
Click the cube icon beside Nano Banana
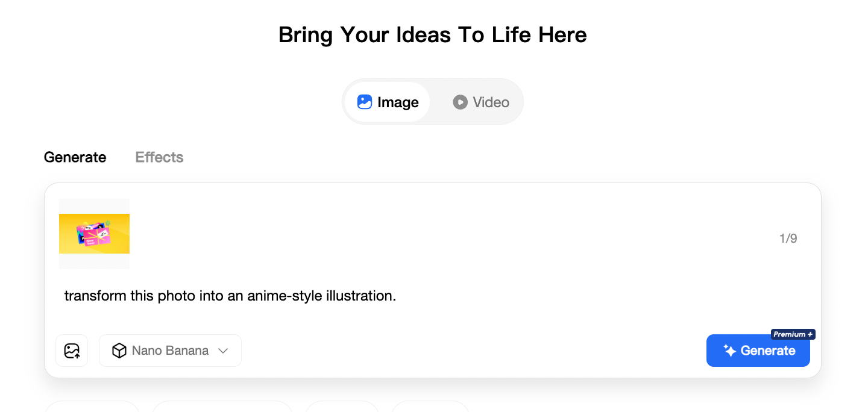tap(119, 351)
